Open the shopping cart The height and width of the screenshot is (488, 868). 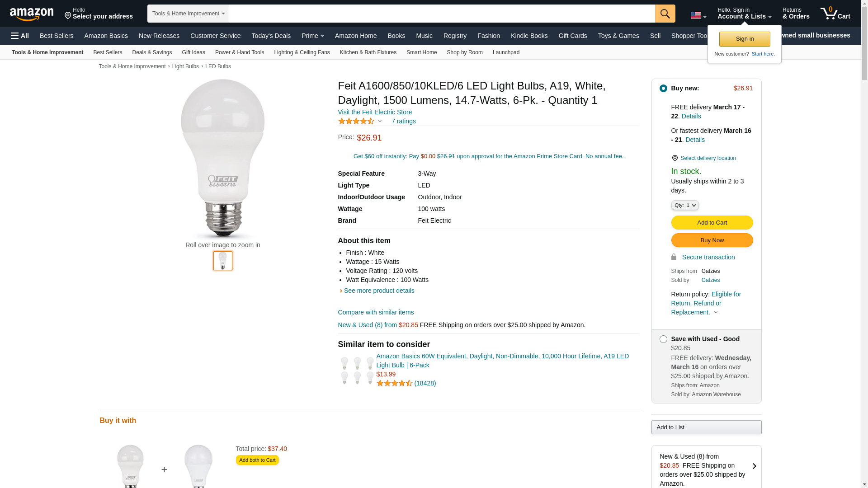(x=835, y=14)
